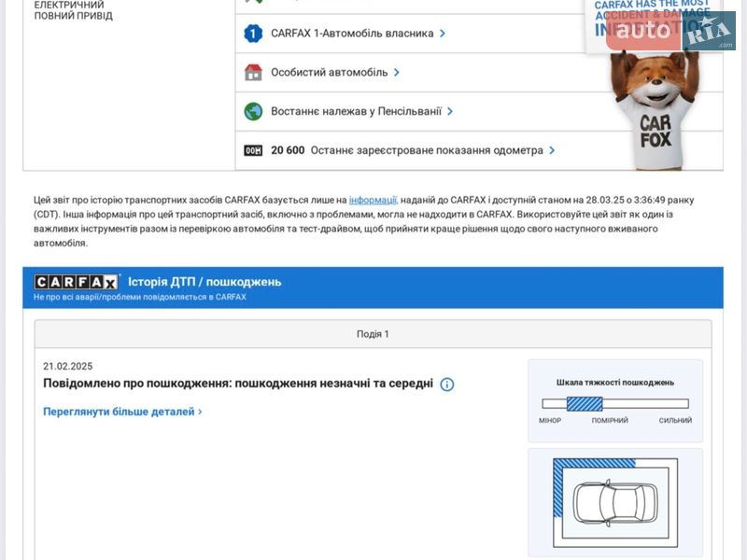Open the damage info circle icon
747x560 pixels.
[447, 385]
